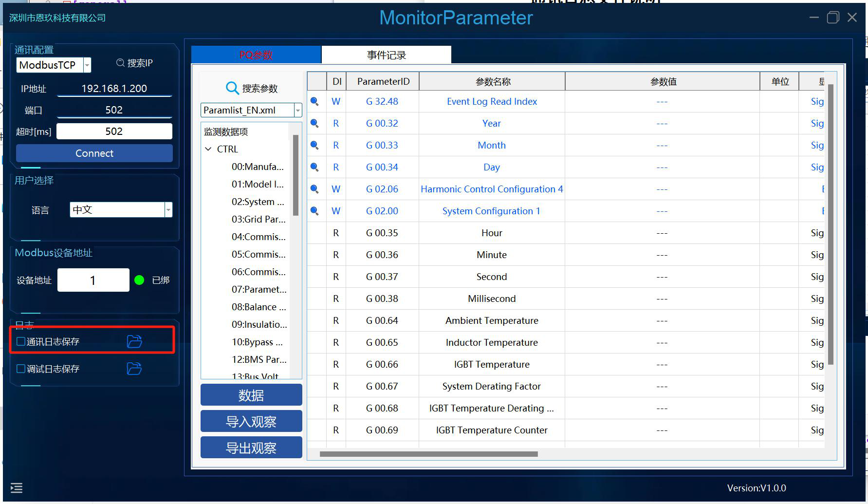868x504 pixels.
Task: Enable the 调试日志保存 checkbox
Action: (21, 369)
